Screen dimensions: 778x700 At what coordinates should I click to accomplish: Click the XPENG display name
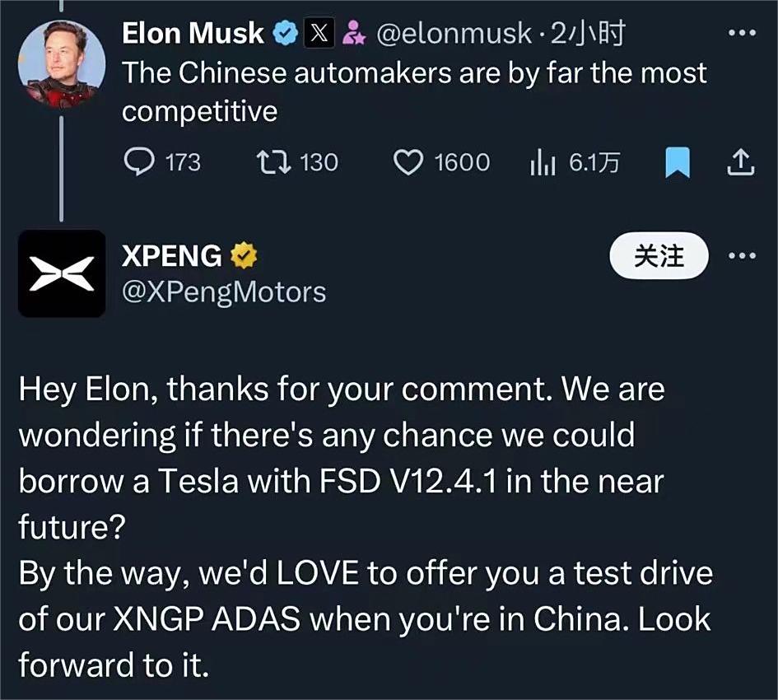click(x=171, y=258)
